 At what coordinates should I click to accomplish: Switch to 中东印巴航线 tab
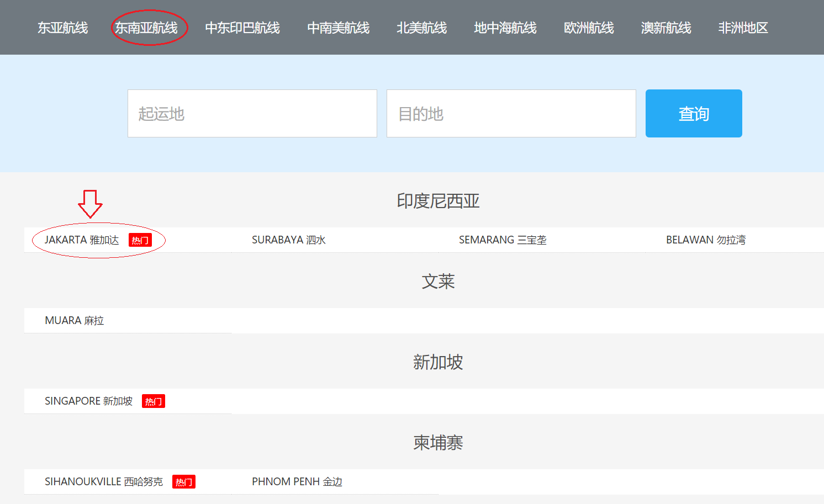click(x=242, y=28)
